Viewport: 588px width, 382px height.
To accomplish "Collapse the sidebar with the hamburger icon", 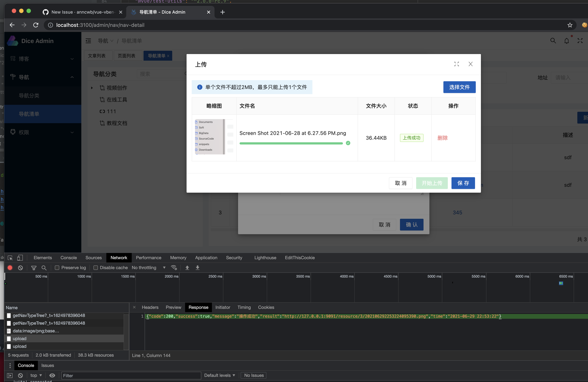I will click(x=88, y=40).
